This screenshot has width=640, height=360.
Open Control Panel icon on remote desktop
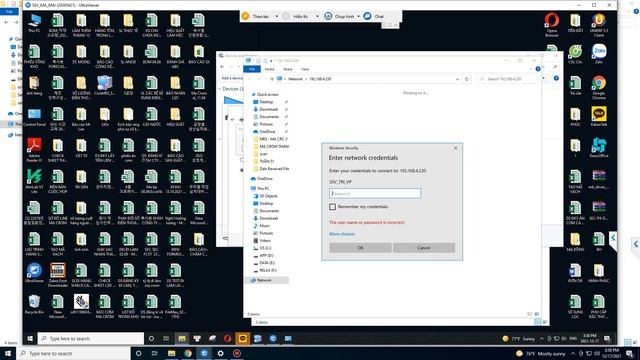coord(34,117)
